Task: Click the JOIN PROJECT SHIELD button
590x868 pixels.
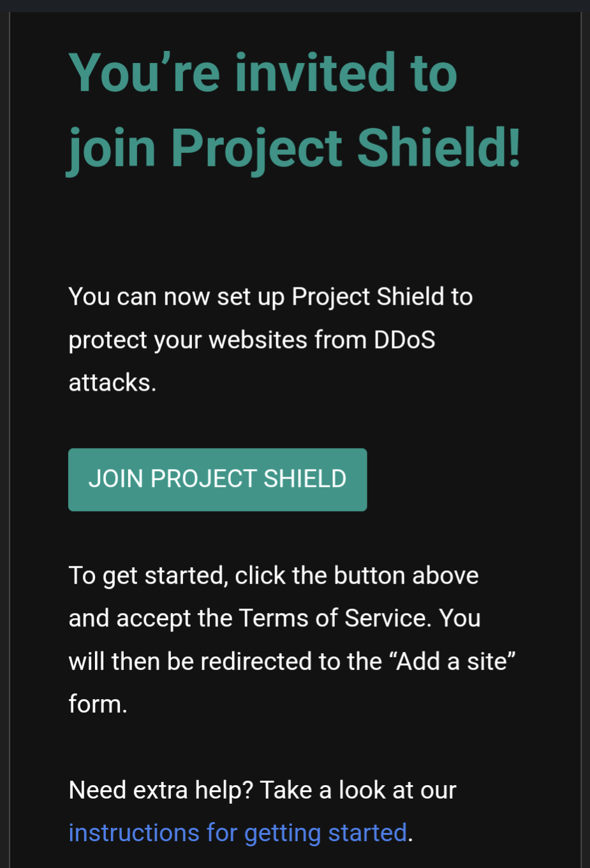Action: 218,479
